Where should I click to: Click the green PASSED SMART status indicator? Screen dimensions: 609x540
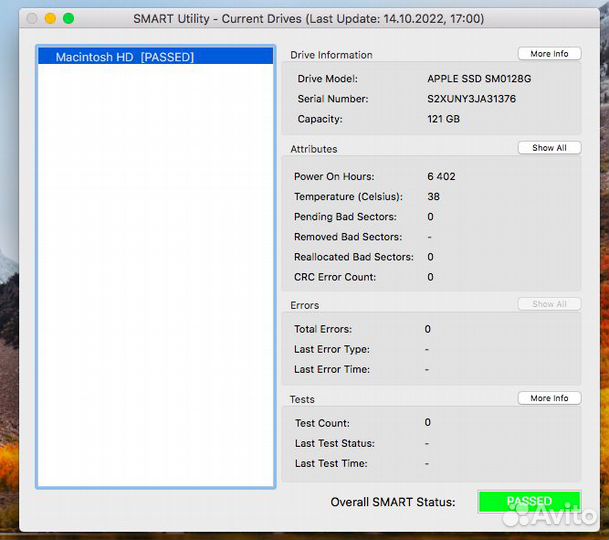529,502
